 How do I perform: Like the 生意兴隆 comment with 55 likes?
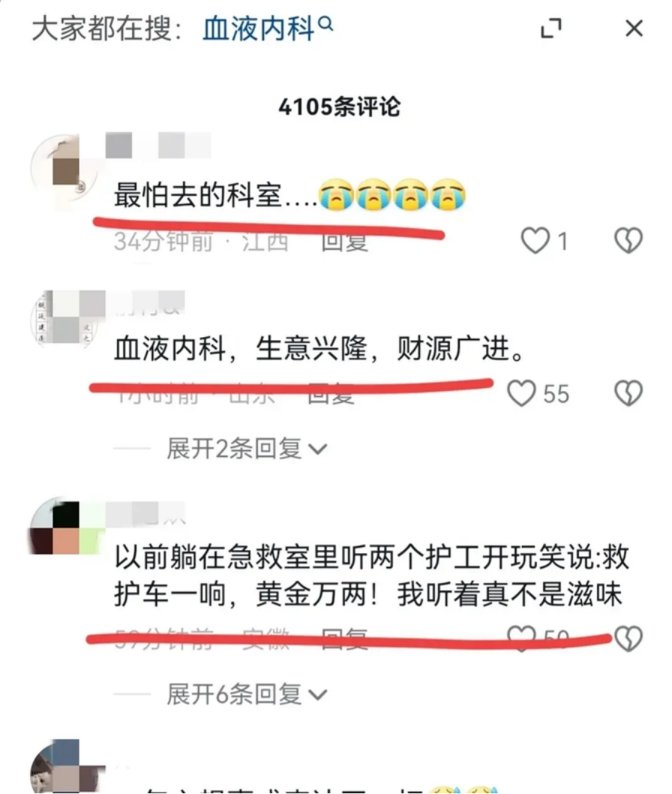pos(522,393)
